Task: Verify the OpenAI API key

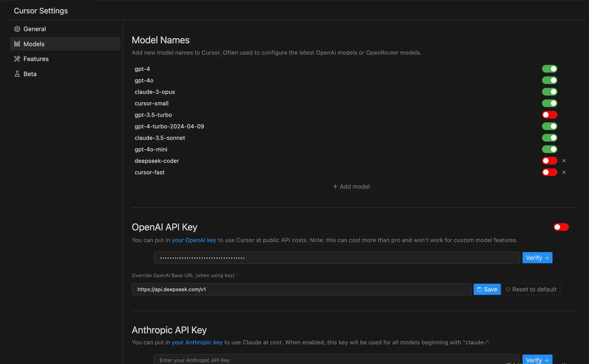Action: click(537, 258)
